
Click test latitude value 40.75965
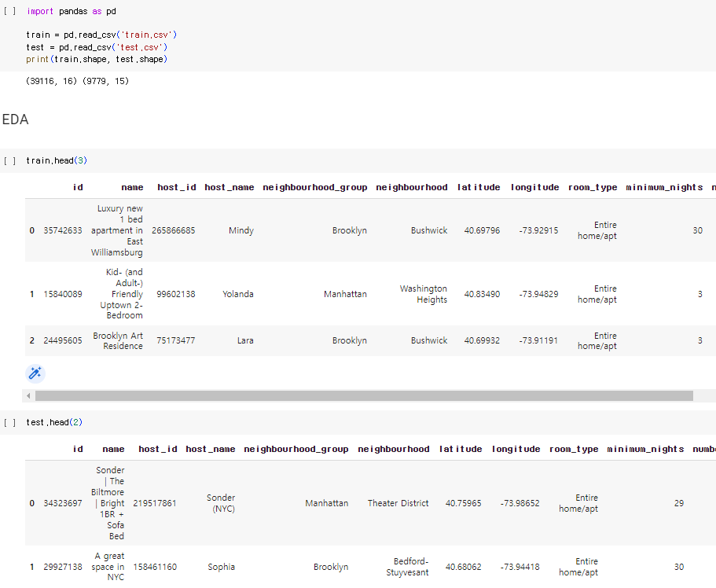tap(464, 503)
